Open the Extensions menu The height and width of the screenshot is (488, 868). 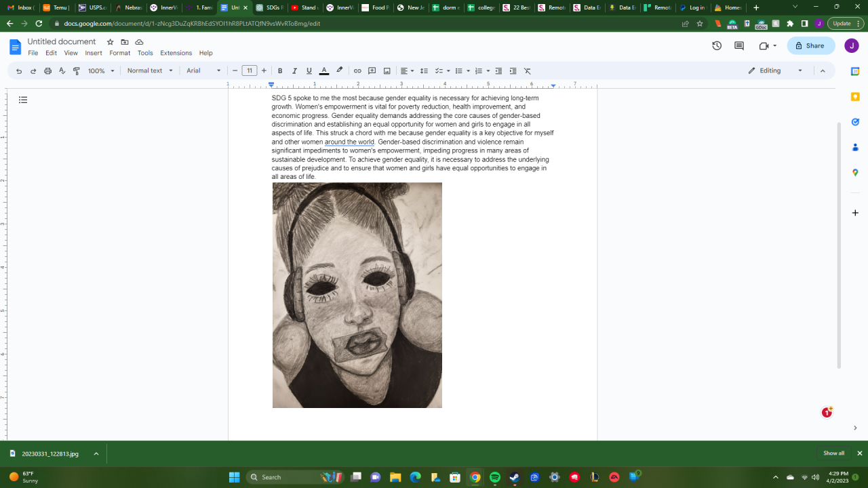tap(176, 53)
